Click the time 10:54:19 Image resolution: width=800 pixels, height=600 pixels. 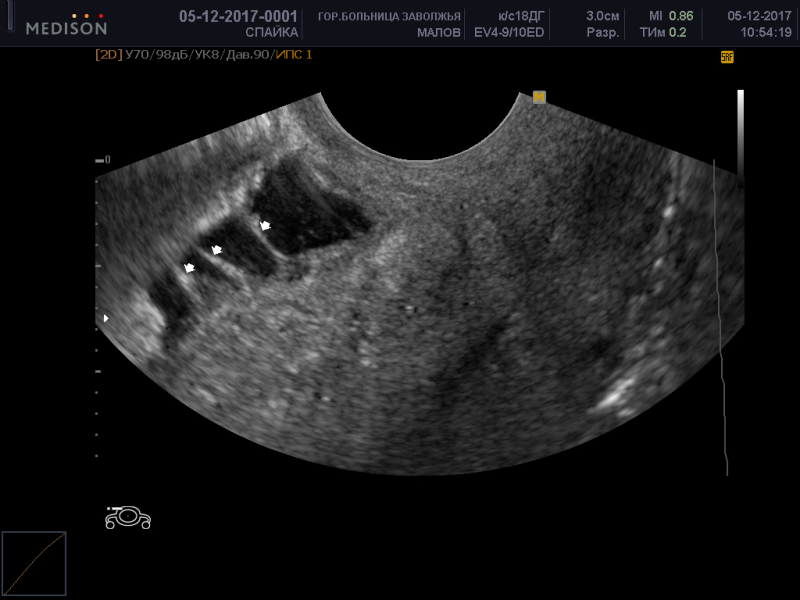[766, 33]
